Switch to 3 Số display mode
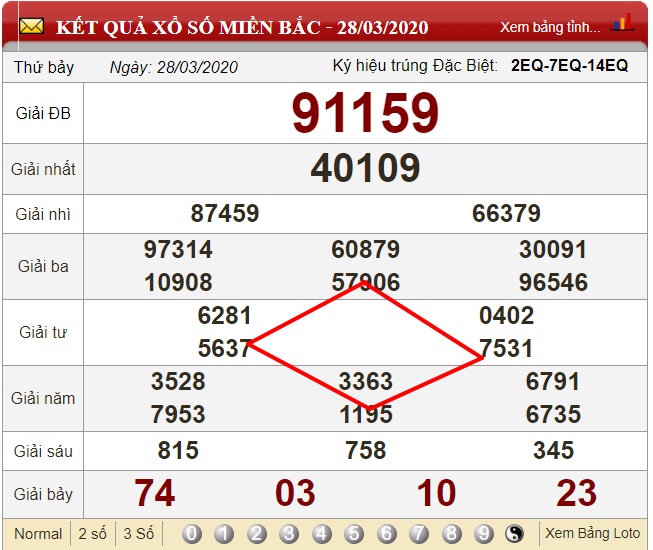Viewport: 653px width, 550px height. coord(138,534)
